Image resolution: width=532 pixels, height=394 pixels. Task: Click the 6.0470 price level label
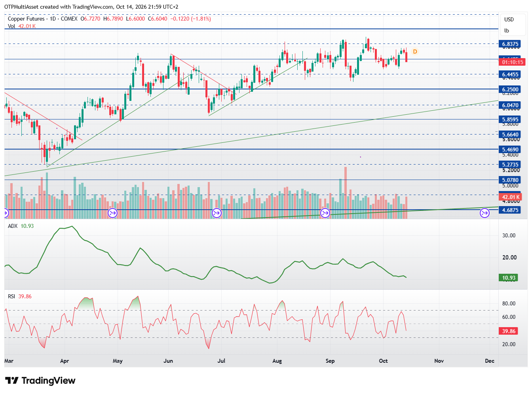(x=510, y=105)
